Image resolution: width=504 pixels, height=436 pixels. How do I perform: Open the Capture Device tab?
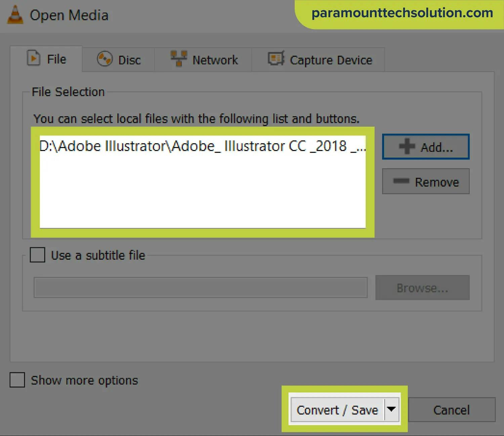pyautogui.click(x=319, y=60)
